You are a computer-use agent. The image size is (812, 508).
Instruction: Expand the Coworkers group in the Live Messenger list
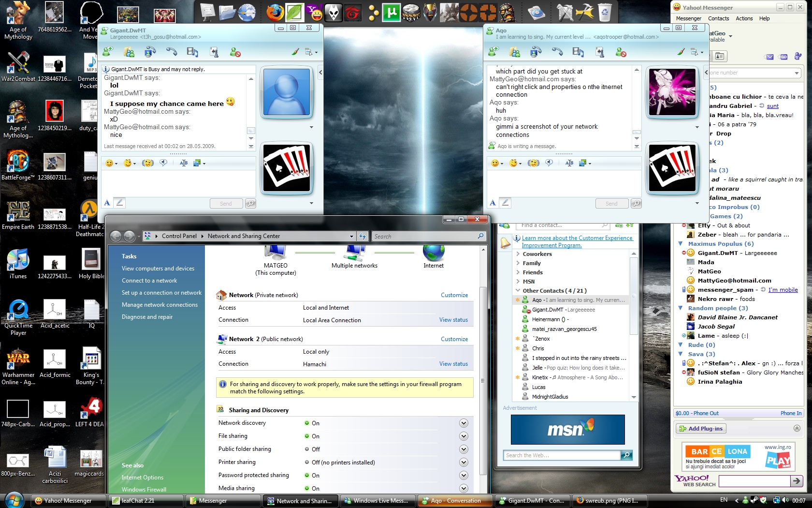(x=518, y=254)
